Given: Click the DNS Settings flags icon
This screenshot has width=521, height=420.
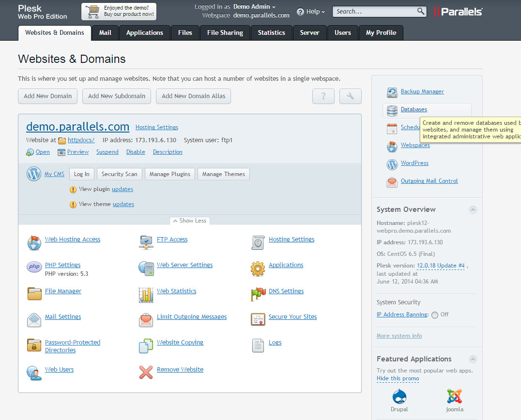Looking at the screenshot, I should coord(258,294).
